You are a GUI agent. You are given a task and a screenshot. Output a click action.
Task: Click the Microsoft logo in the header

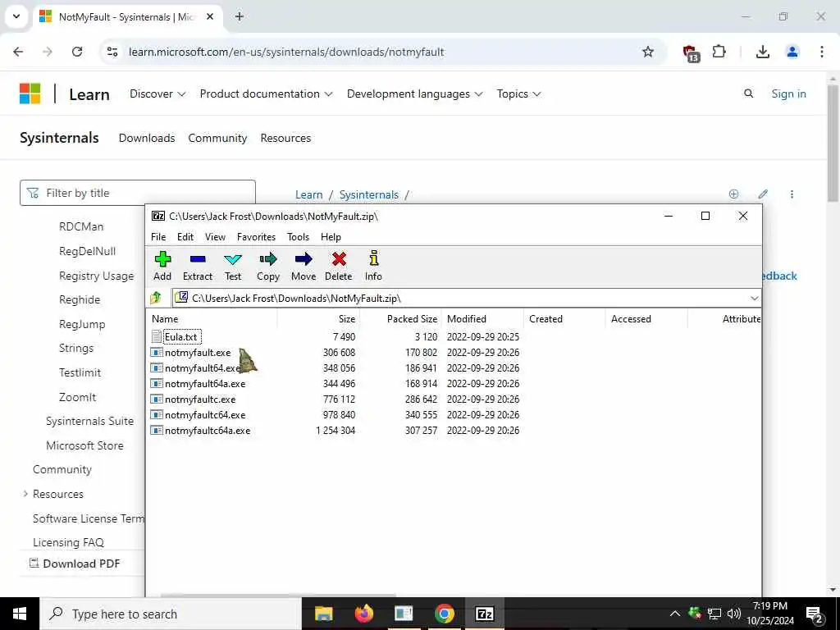tap(30, 94)
